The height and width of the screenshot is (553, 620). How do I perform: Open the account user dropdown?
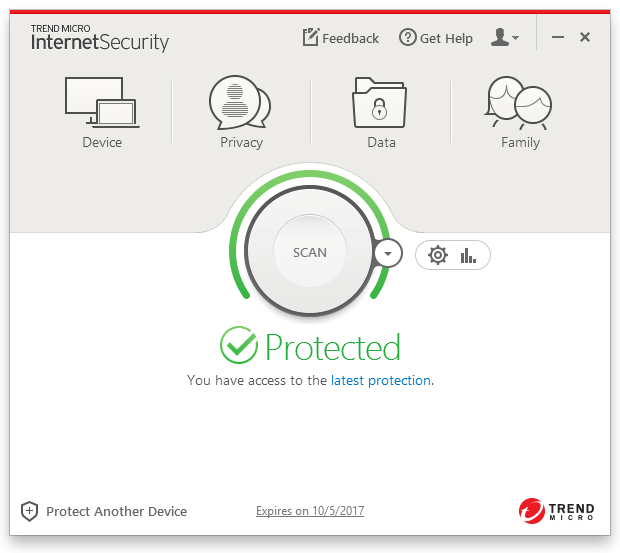(505, 38)
